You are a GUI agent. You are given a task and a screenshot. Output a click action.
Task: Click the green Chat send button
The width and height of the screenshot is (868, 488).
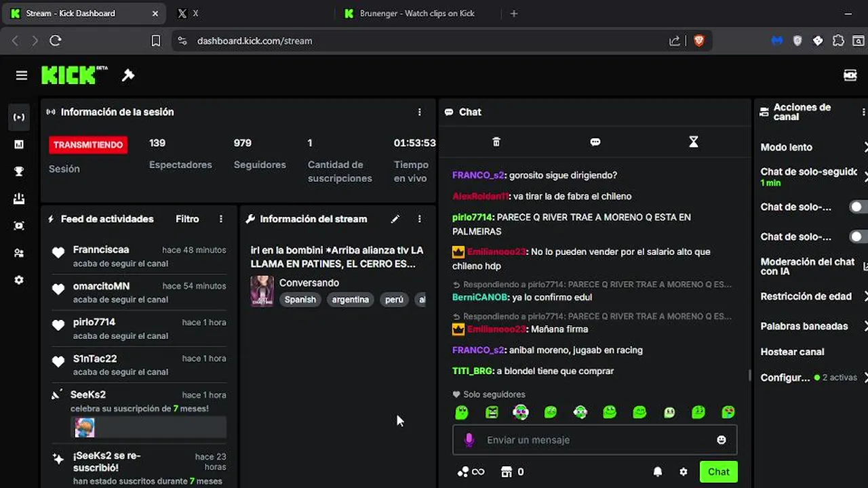point(719,472)
